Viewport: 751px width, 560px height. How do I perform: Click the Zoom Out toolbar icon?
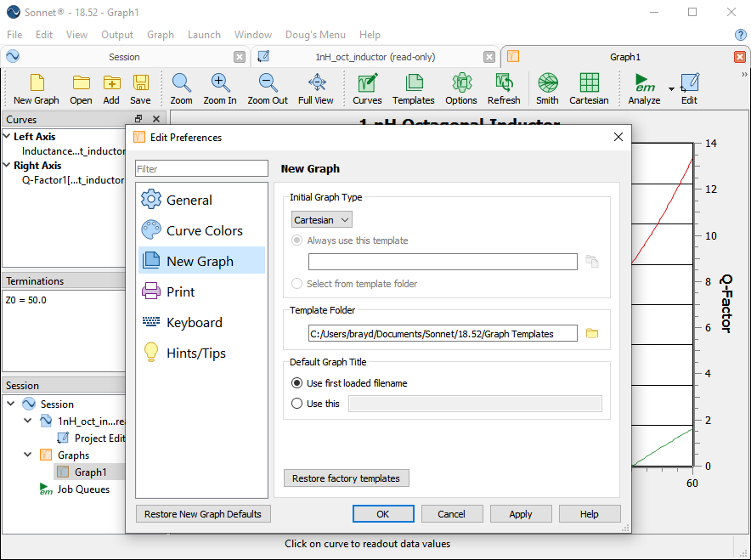pos(268,89)
